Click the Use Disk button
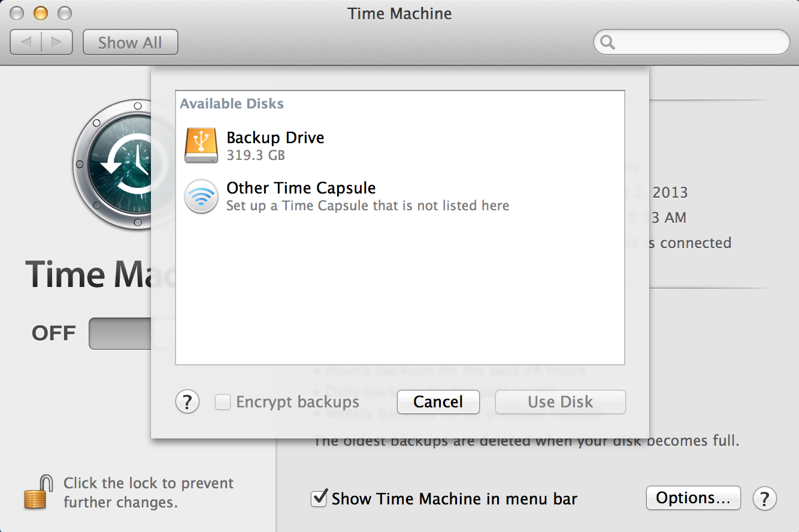The image size is (799, 532). [x=561, y=402]
